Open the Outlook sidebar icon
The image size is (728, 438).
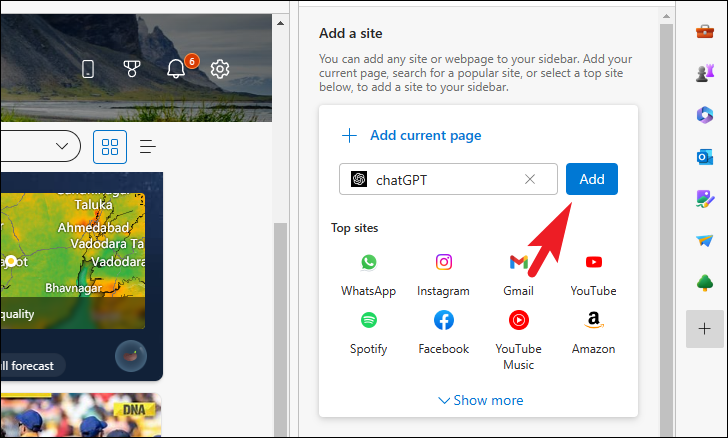click(x=704, y=157)
